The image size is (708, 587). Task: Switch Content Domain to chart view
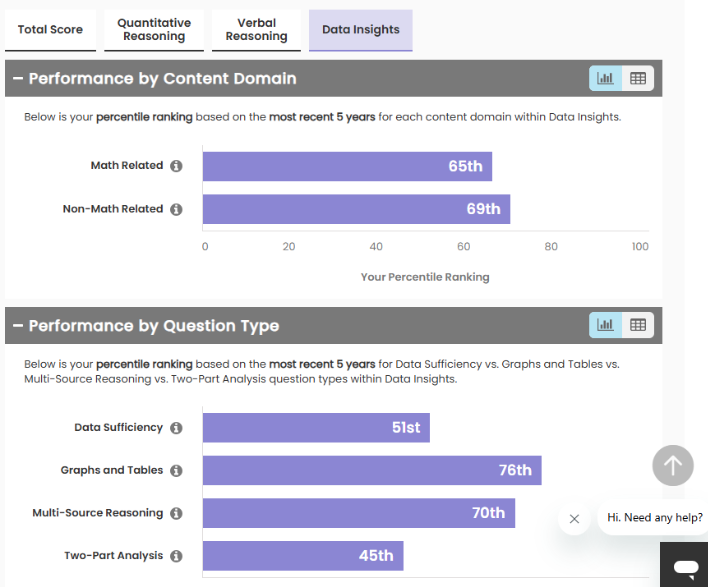coord(606,78)
